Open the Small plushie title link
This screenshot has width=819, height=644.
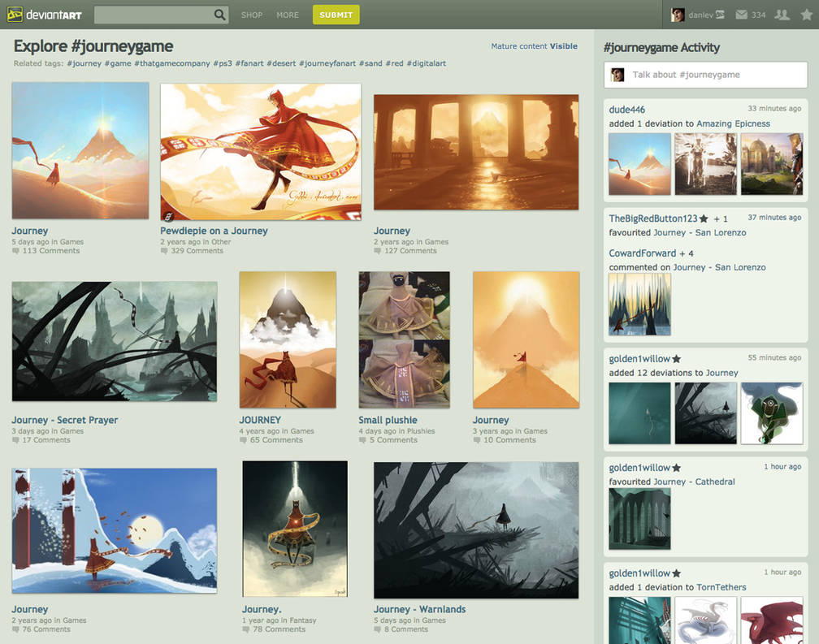click(x=388, y=420)
